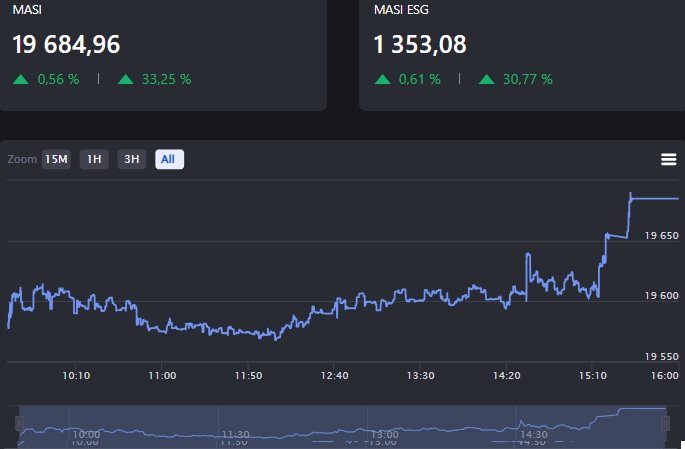
Task: Click the MASI index value 19 684,96
Action: [74, 45]
